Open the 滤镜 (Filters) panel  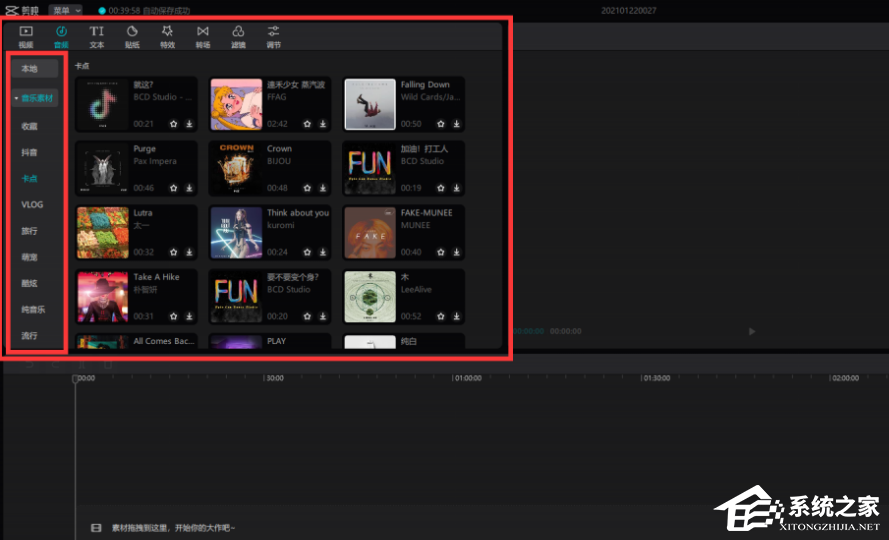coord(238,37)
